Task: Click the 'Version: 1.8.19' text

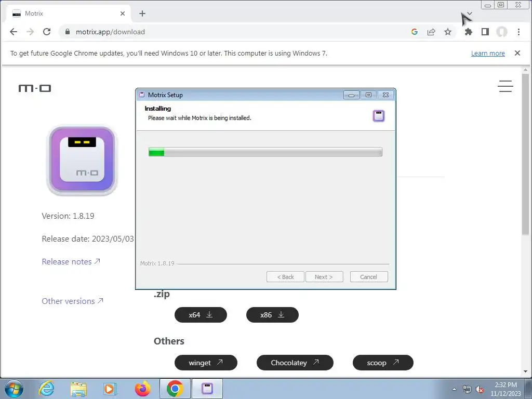Action: click(68, 216)
